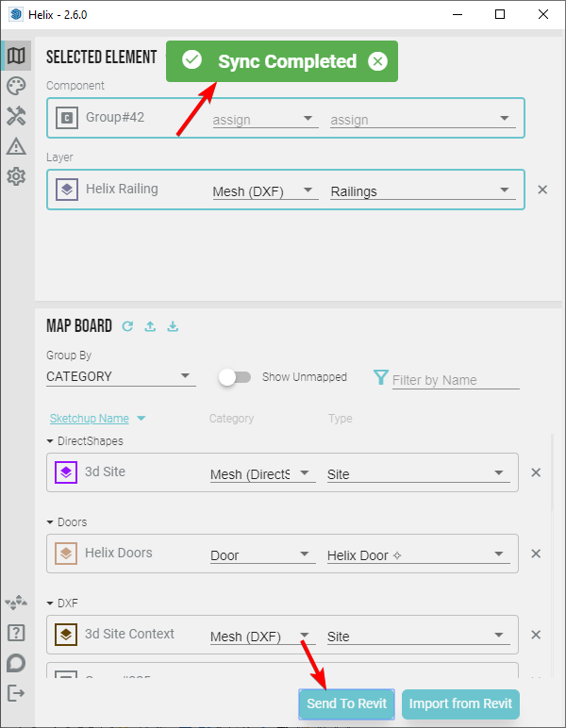Click the filter funnel icon

[381, 377]
